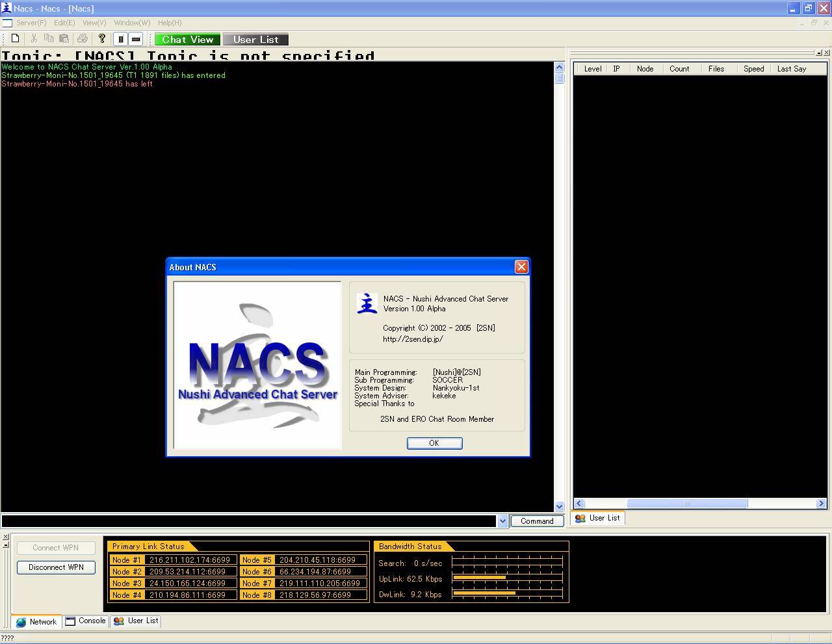Click Node #8 address 218.129.56.97:6699
The height and width of the screenshot is (644, 832).
pos(320,595)
